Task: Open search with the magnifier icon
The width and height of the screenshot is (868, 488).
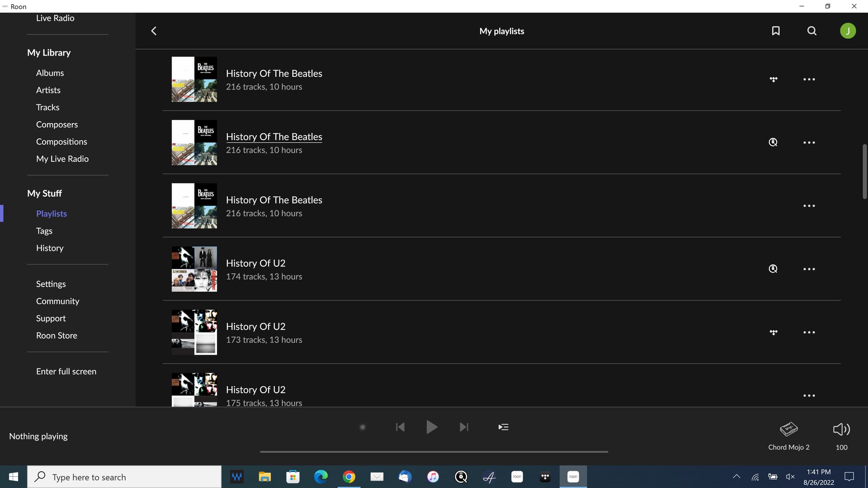Action: (812, 31)
